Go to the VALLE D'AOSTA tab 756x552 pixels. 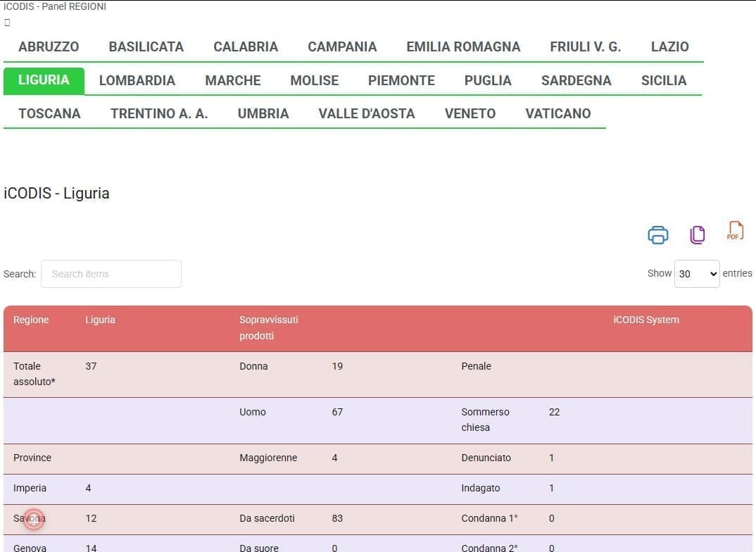(367, 114)
